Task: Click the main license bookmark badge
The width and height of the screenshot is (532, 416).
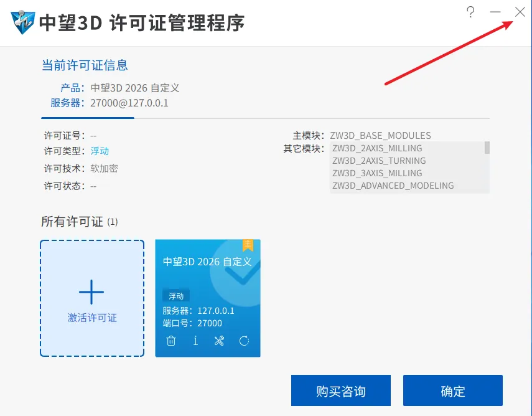Action: (x=248, y=245)
